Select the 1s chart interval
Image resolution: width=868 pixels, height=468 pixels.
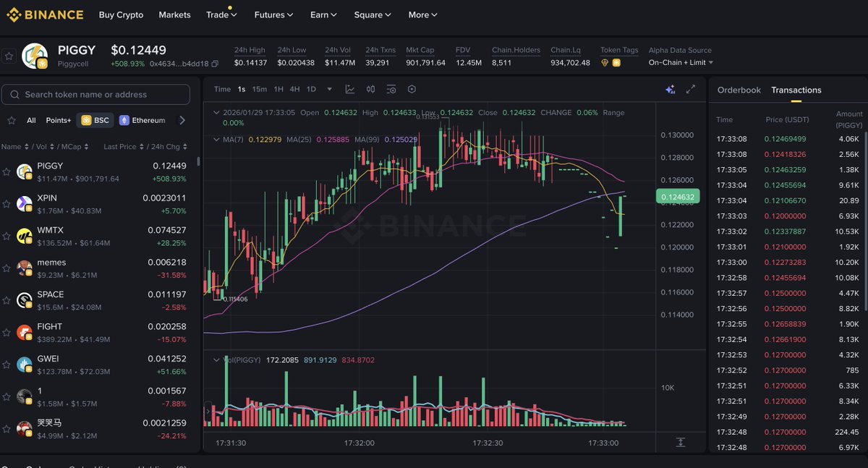(x=241, y=89)
